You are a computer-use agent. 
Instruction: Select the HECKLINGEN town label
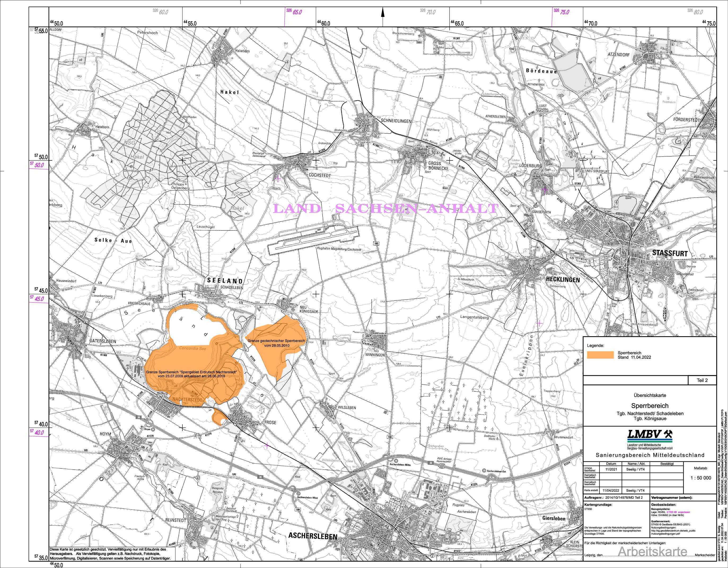pos(563,280)
